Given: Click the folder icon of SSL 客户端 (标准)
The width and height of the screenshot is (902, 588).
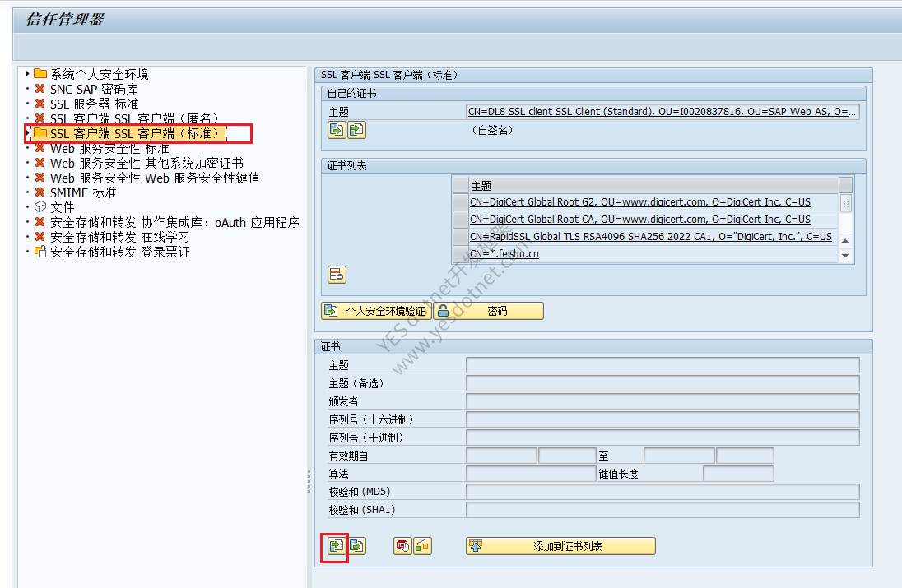Looking at the screenshot, I should [40, 133].
